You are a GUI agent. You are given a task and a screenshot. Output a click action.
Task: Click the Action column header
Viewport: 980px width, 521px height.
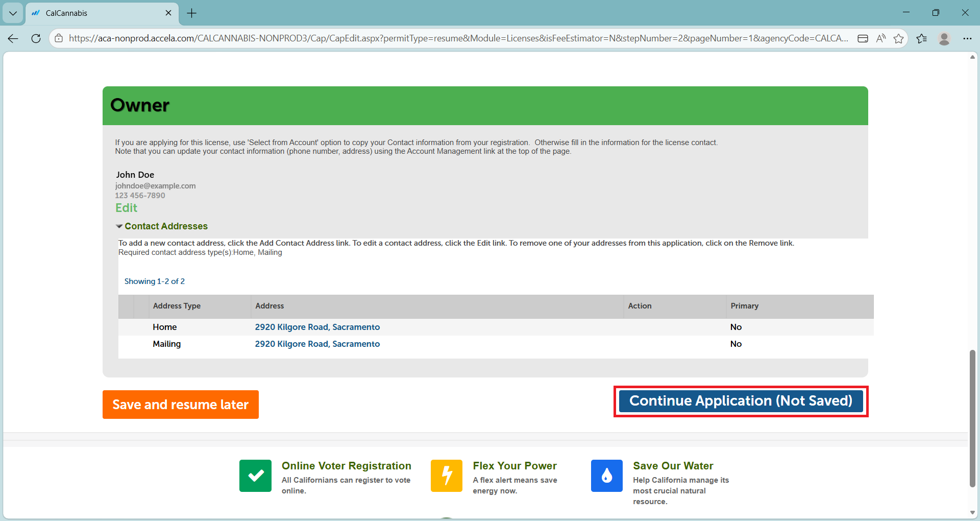[x=640, y=306]
